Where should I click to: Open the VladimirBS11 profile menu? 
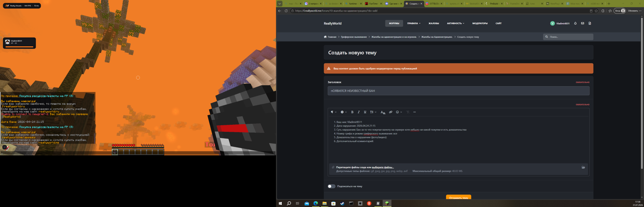(x=560, y=23)
